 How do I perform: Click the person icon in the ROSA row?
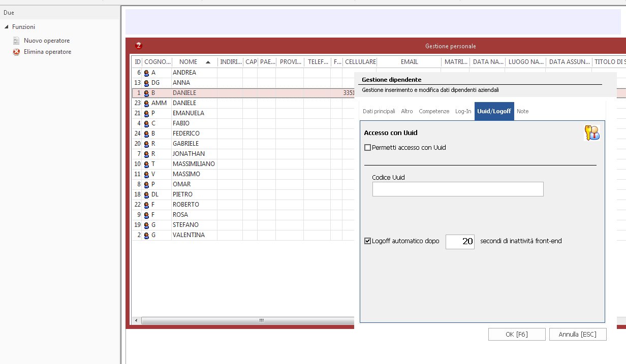(146, 215)
